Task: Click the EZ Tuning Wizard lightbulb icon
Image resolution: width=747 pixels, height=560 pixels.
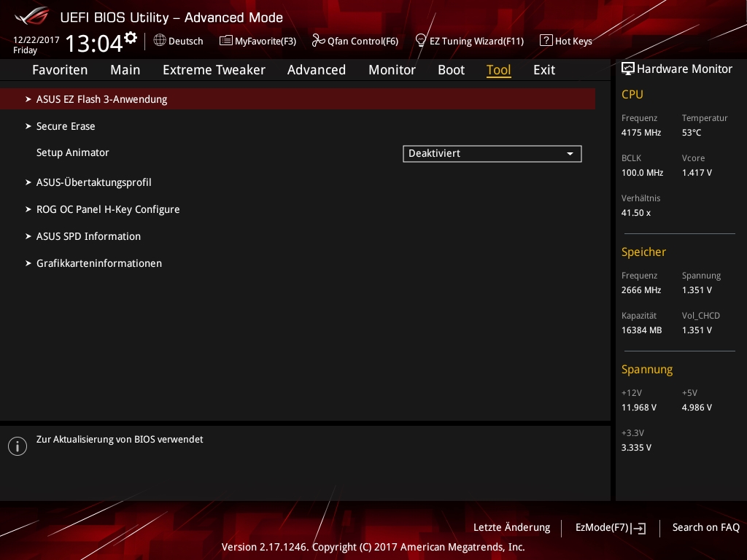Action: [x=420, y=41]
